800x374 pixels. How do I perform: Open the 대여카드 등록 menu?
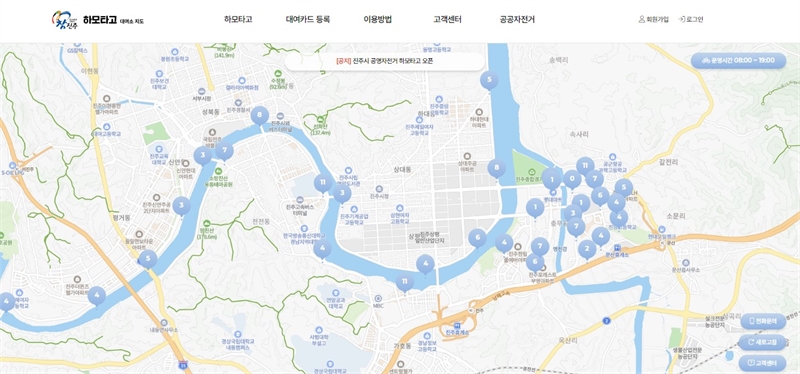click(308, 19)
